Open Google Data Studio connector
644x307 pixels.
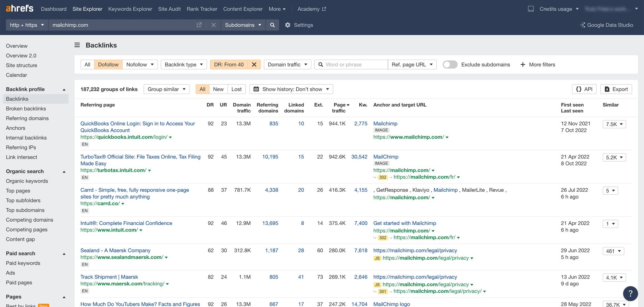click(606, 25)
